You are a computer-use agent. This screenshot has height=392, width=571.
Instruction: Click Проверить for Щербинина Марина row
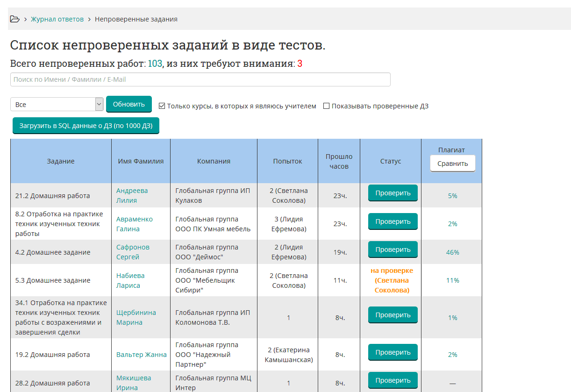point(393,315)
